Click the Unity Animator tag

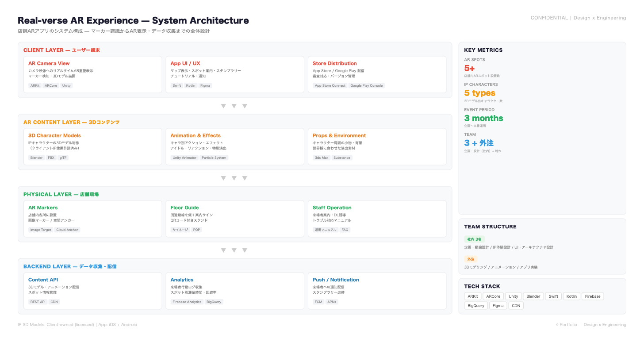pyautogui.click(x=184, y=157)
